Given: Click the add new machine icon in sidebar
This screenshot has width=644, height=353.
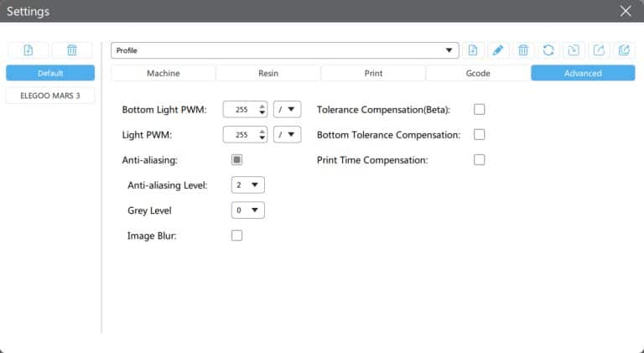Looking at the screenshot, I should point(28,50).
